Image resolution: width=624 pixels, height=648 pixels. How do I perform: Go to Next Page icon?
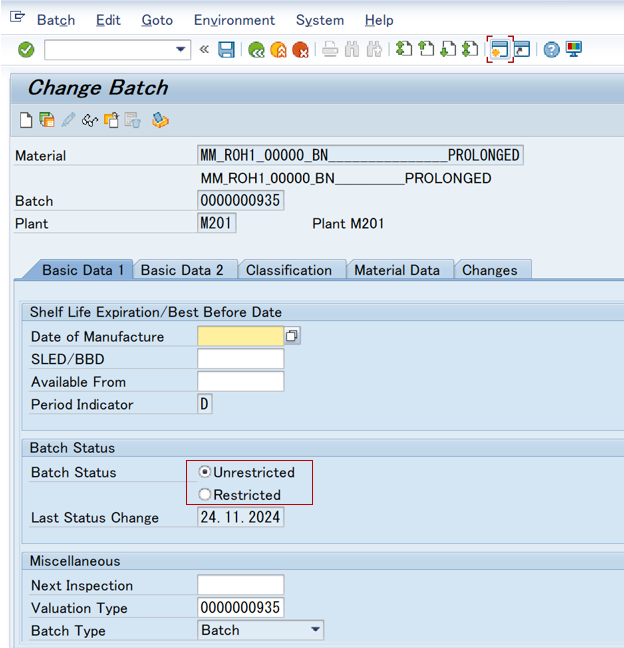coord(448,50)
